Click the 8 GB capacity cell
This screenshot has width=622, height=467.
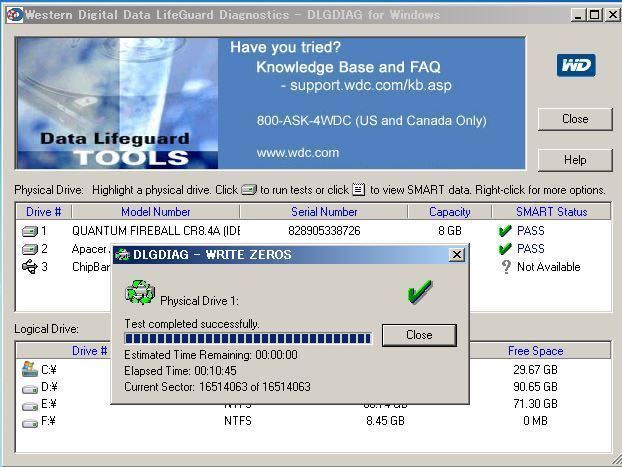(x=450, y=231)
